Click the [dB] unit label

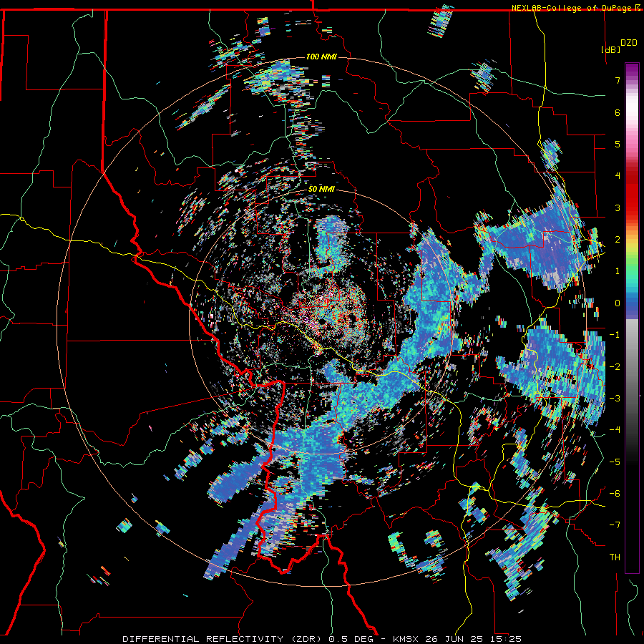point(611,49)
